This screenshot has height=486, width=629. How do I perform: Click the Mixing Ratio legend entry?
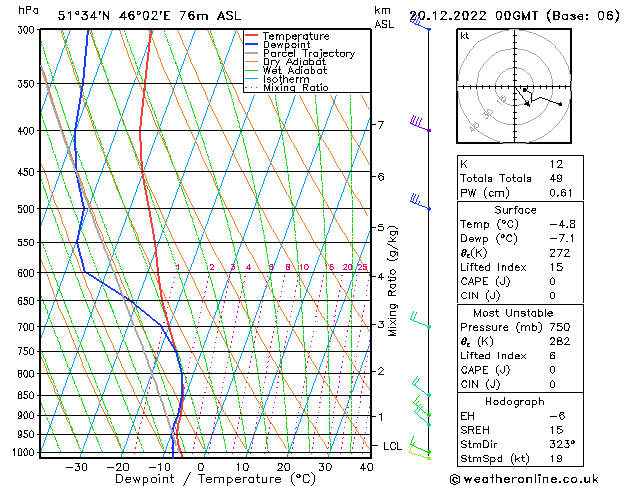coord(295,88)
